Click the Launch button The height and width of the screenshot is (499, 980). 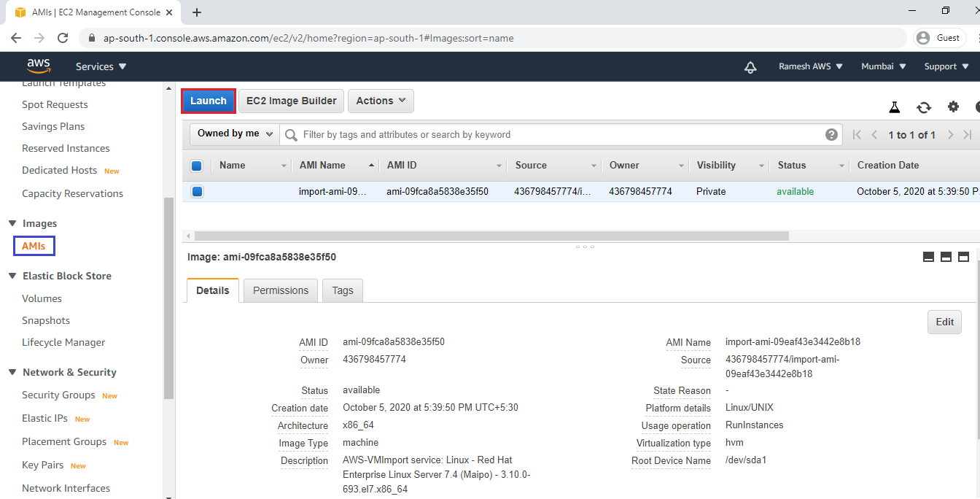tap(209, 101)
